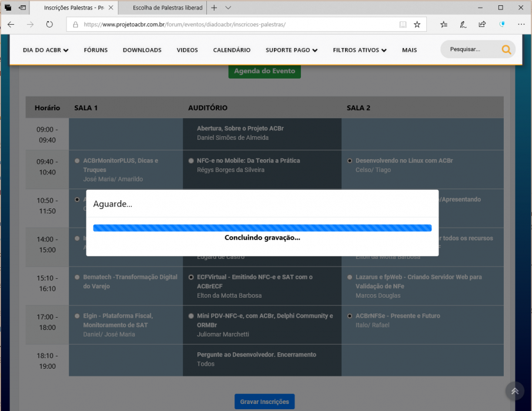Show tab previews chevron

[x=228, y=8]
